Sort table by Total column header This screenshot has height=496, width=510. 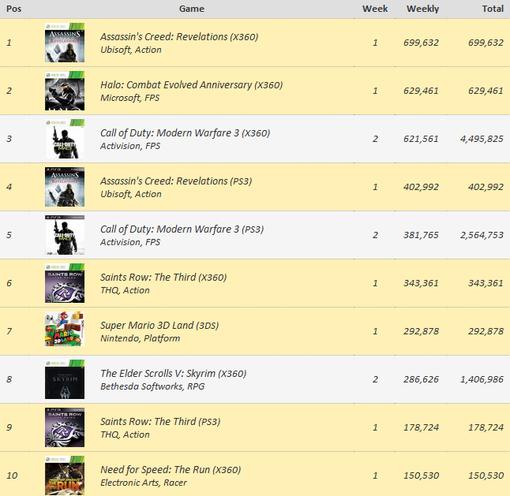493,9
